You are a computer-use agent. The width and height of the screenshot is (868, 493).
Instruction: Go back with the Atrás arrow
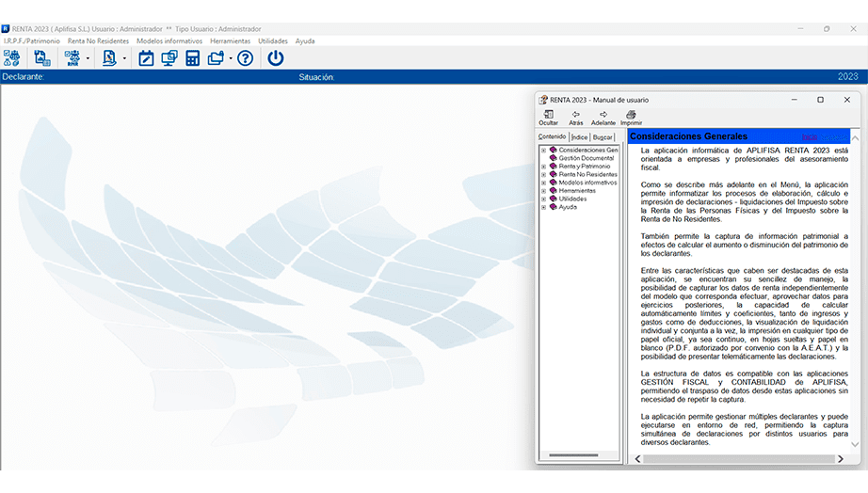576,118
